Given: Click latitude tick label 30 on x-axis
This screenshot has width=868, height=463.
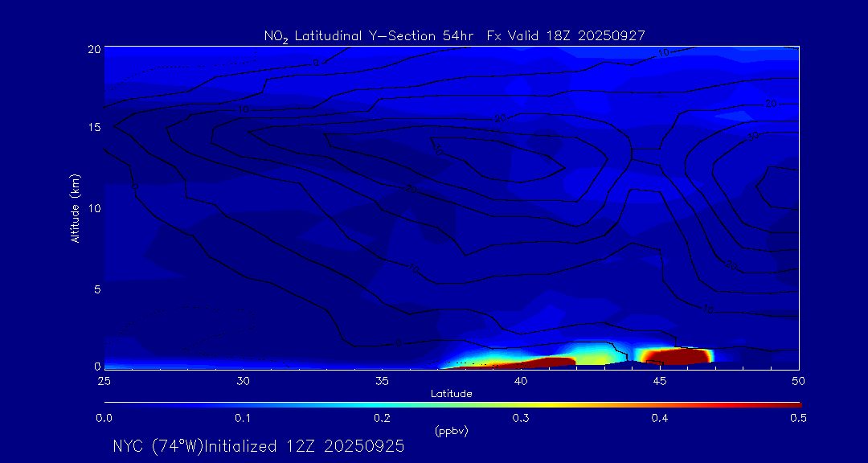Looking at the screenshot, I should tap(243, 380).
